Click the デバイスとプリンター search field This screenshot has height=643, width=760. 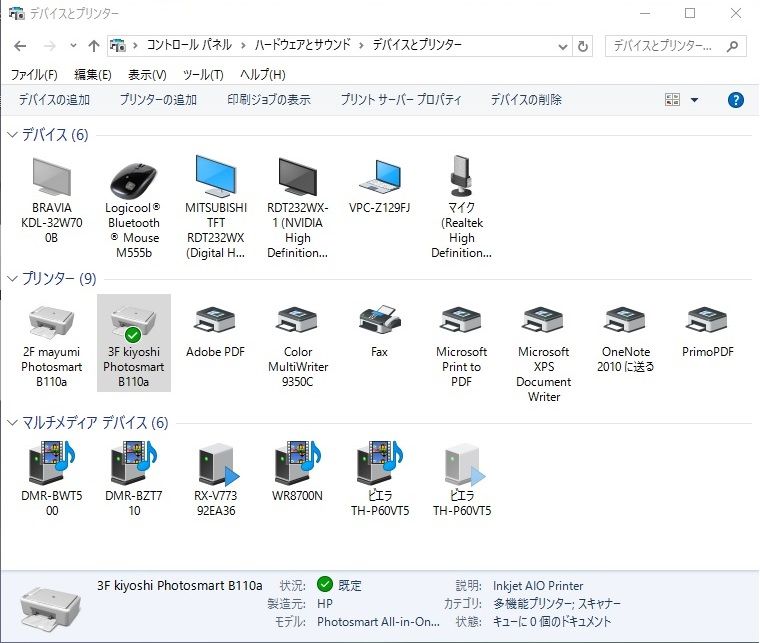point(676,47)
